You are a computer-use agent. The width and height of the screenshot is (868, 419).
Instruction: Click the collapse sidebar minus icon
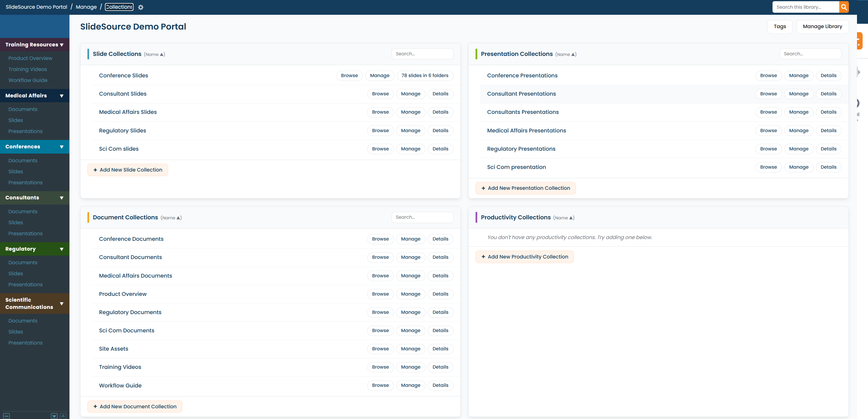tap(6, 416)
